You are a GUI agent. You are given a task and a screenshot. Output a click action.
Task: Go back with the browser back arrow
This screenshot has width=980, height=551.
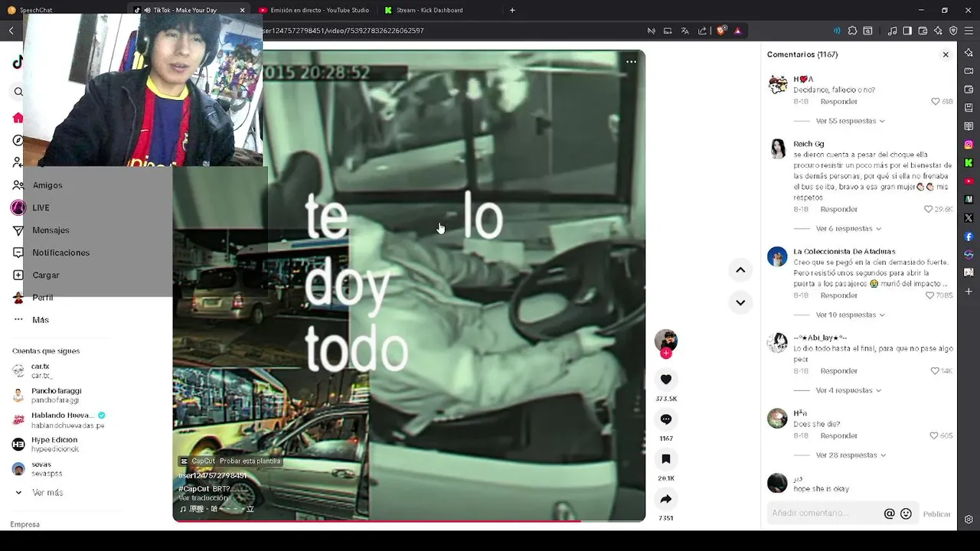[11, 31]
